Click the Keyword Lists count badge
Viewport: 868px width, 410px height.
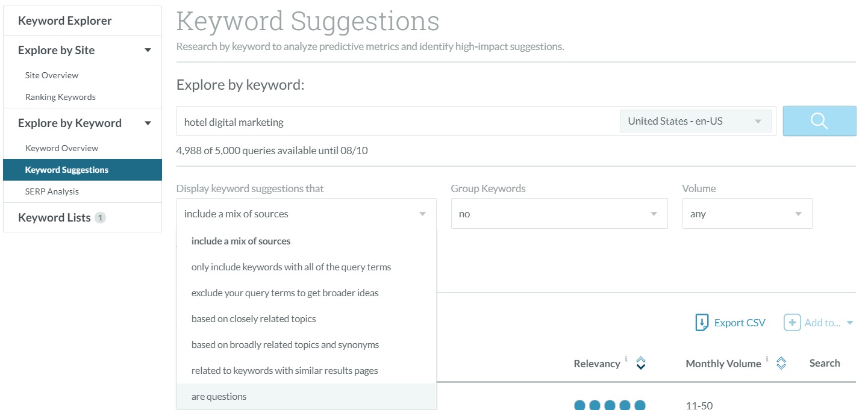[x=101, y=217]
